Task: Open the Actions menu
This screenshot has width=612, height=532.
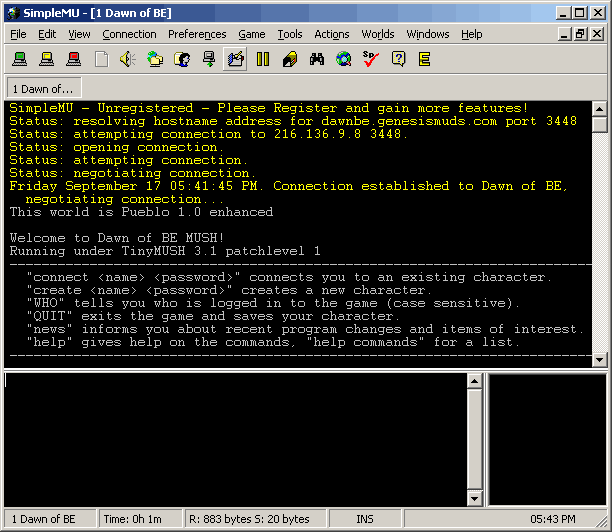Action: point(332,34)
